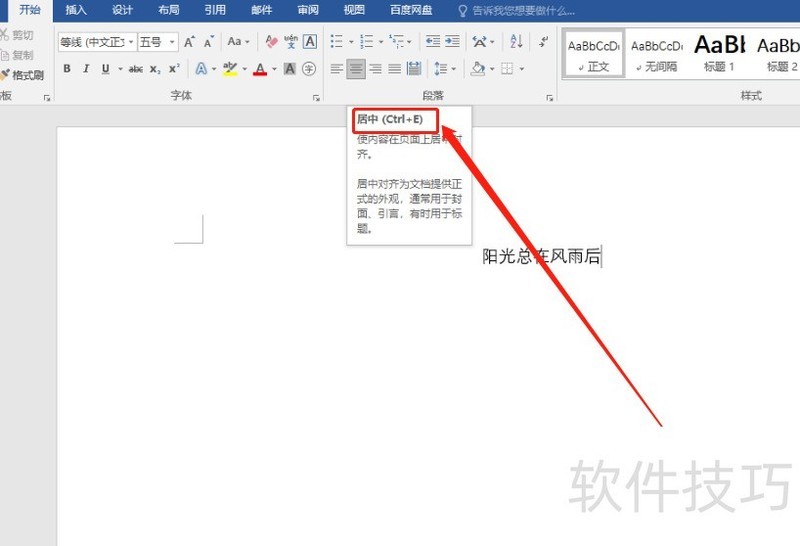Click the 告诉我您想要做什么 search box
Image resolution: width=800 pixels, height=546 pixels.
coord(516,10)
